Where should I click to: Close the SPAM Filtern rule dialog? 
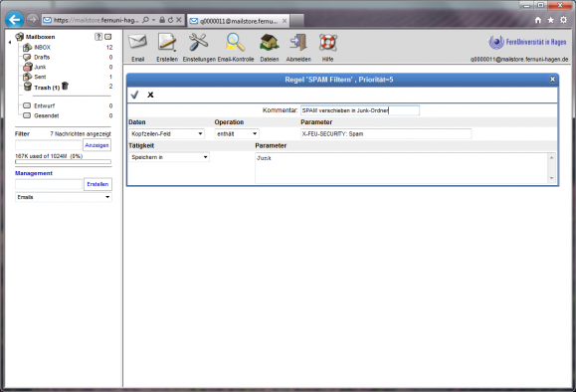click(552, 80)
